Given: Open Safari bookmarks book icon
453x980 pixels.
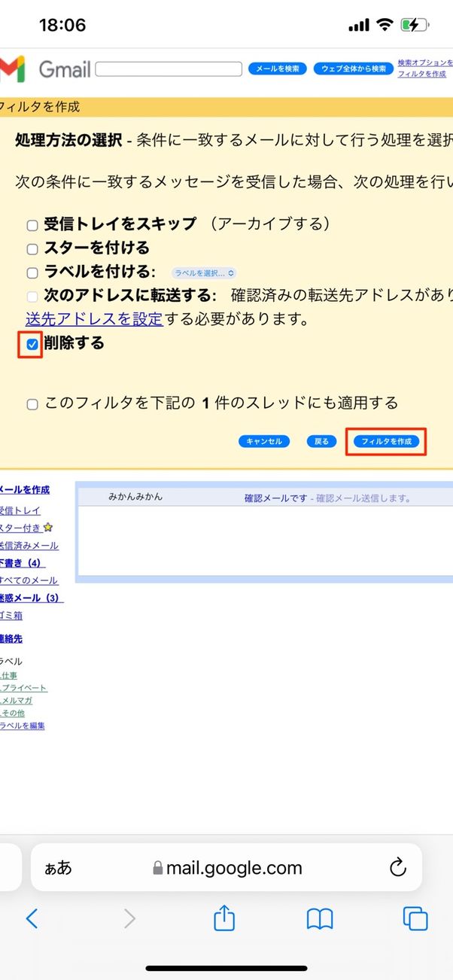Looking at the screenshot, I should pos(320,918).
